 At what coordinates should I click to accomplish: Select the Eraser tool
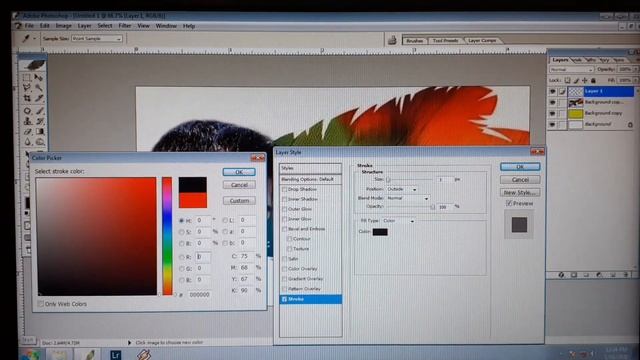click(27, 131)
